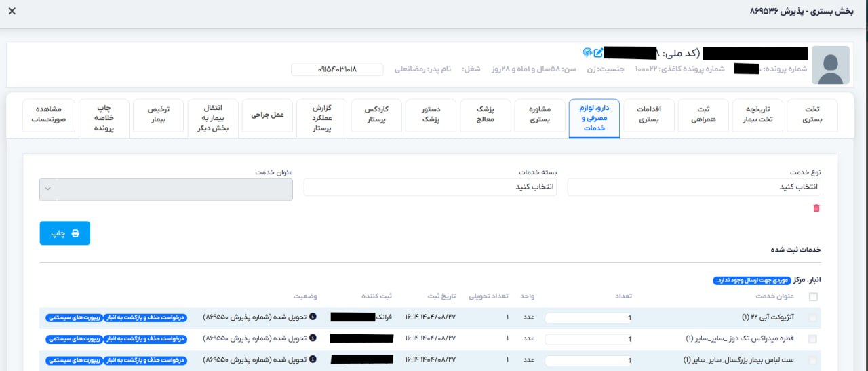The image size is (868, 371).
Task: Open the ترخیص بیمار tab
Action: coord(158,115)
